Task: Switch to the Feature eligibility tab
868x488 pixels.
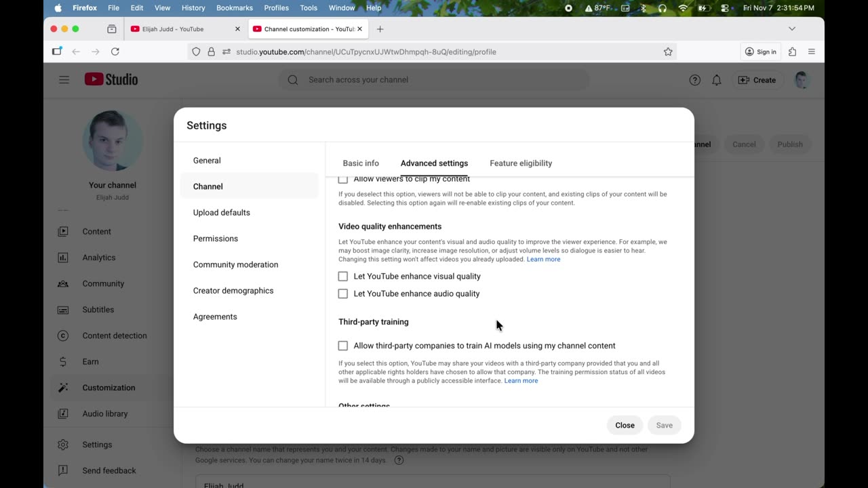Action: click(x=521, y=163)
